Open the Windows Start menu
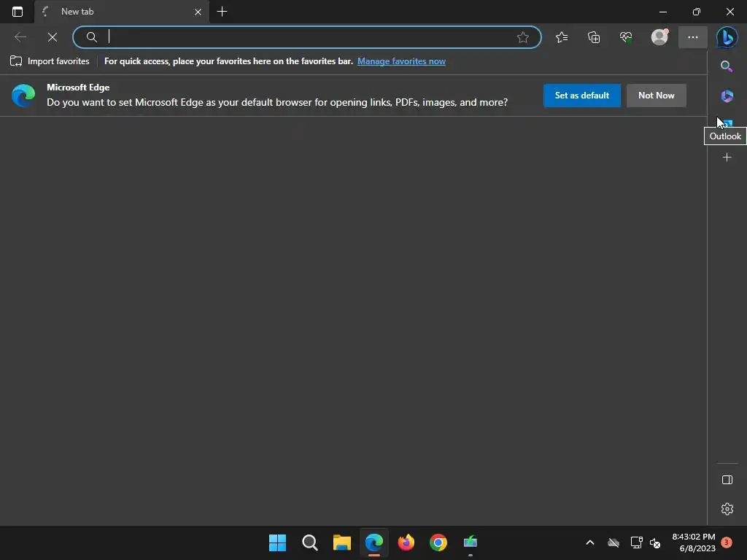 tap(278, 542)
